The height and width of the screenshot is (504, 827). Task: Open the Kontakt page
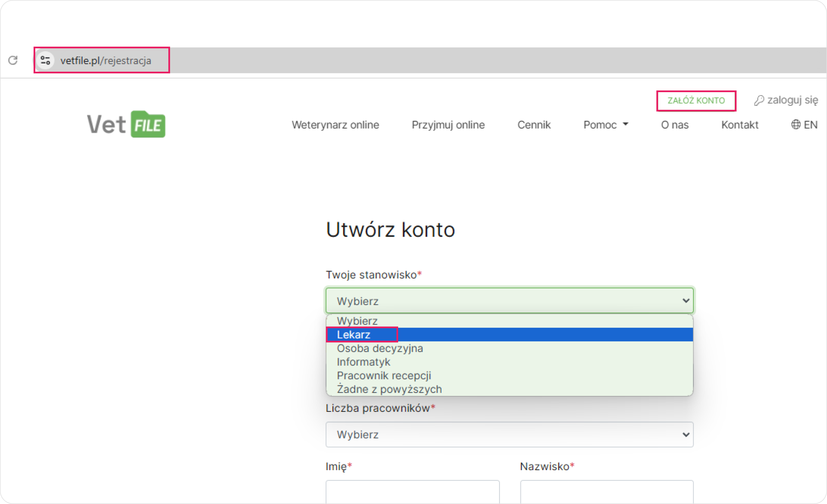(740, 125)
